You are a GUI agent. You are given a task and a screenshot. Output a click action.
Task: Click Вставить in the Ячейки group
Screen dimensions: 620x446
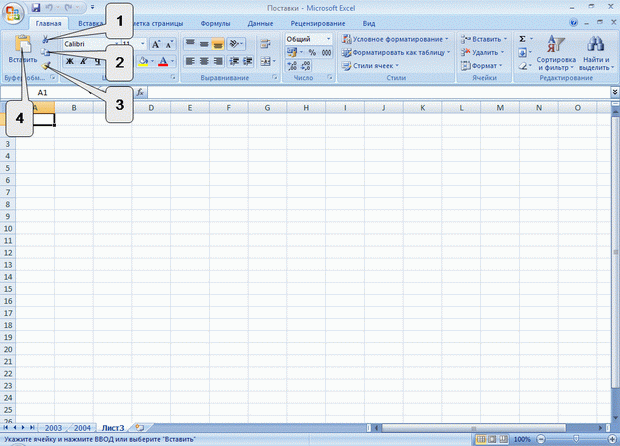tap(483, 39)
